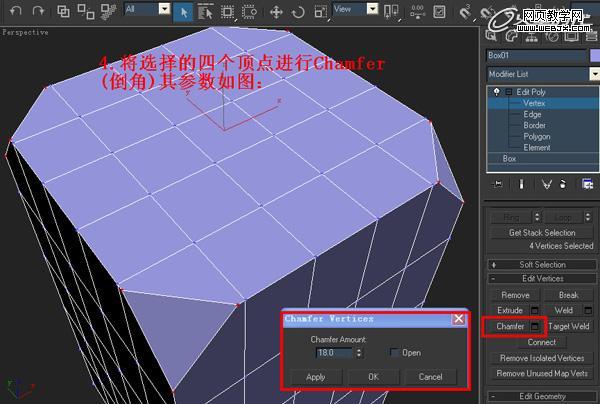Toggle the Edit Poly lightbulb icon
The height and width of the screenshot is (404, 600).
tap(496, 92)
